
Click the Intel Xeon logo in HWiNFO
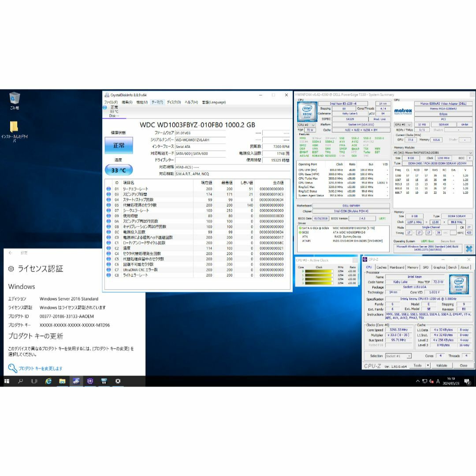307,112
